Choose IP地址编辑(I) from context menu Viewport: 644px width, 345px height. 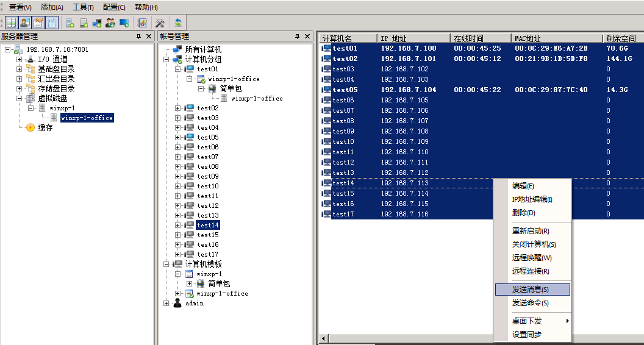(x=532, y=199)
